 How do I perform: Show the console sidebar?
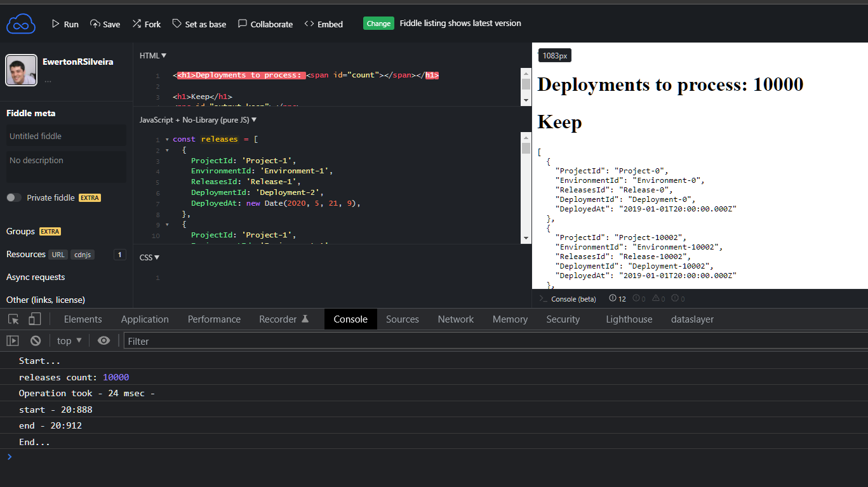coord(13,341)
